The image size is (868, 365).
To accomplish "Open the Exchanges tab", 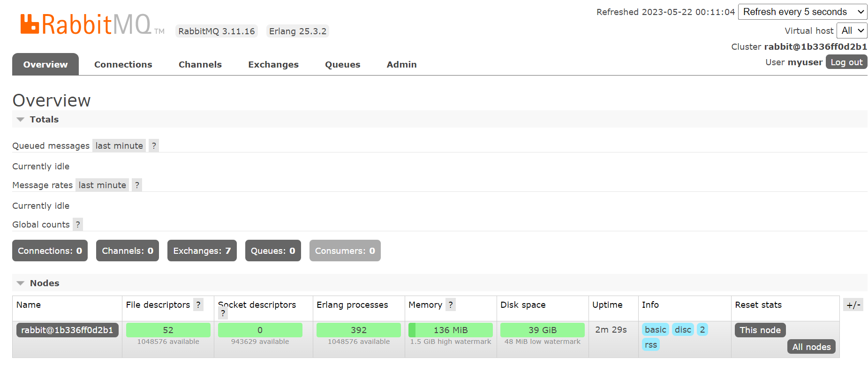I will (x=273, y=64).
